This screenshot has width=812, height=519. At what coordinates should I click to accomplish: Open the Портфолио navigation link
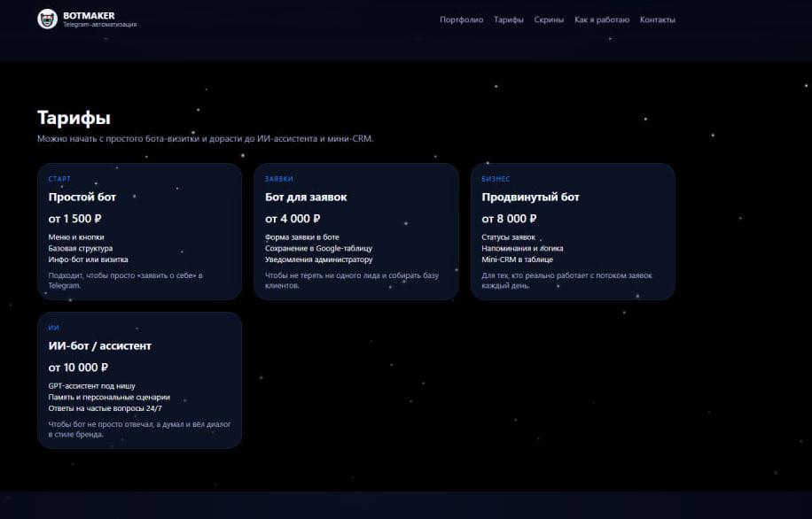click(x=461, y=19)
